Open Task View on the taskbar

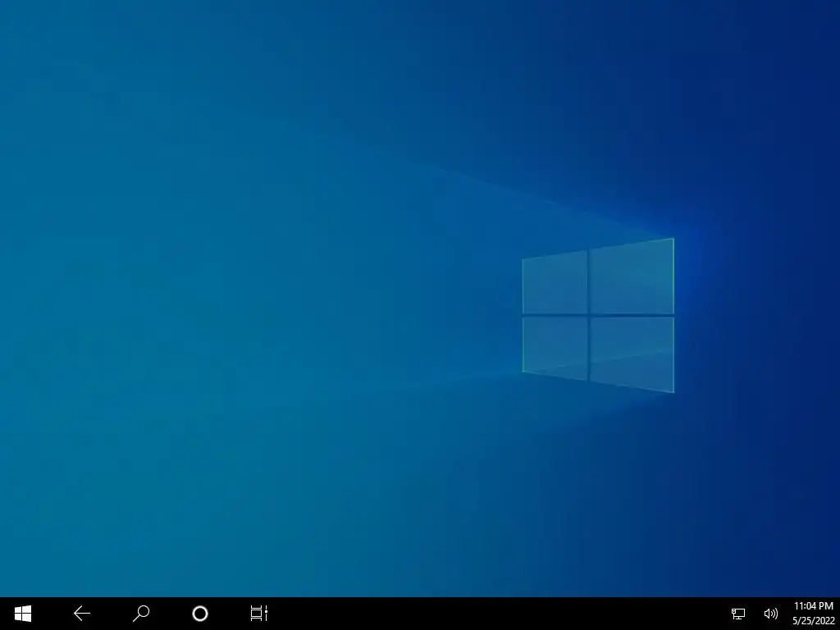click(x=258, y=614)
